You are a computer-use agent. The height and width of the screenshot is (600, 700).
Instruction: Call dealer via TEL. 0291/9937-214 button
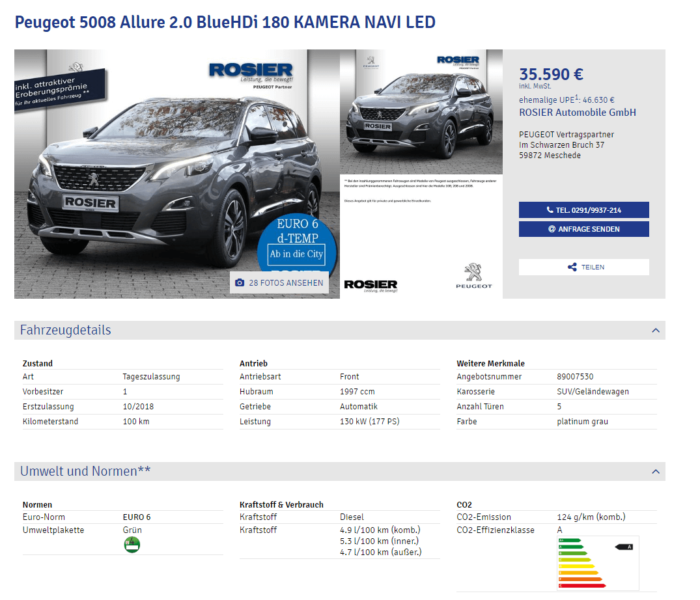[583, 210]
